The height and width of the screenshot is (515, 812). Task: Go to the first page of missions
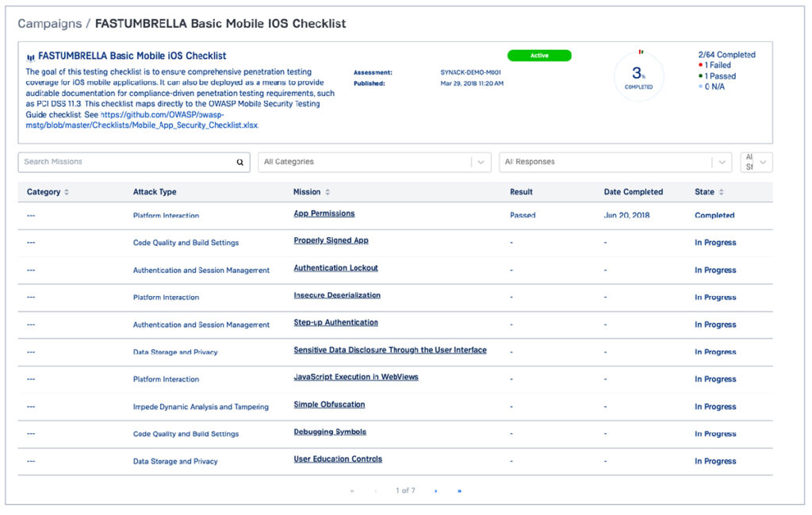pyautogui.click(x=352, y=491)
